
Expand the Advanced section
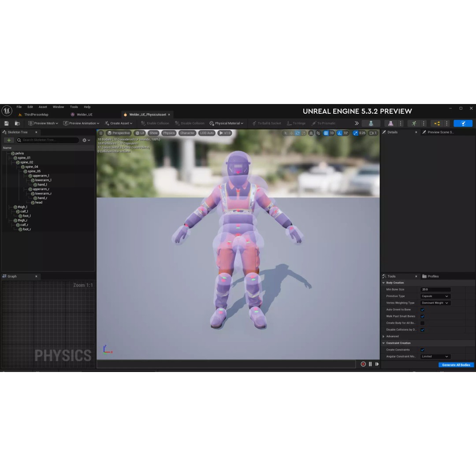coord(383,336)
